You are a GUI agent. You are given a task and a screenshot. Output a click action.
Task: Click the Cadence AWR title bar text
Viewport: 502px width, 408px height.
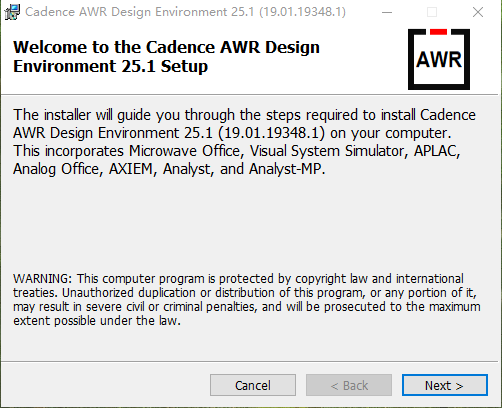(x=185, y=12)
